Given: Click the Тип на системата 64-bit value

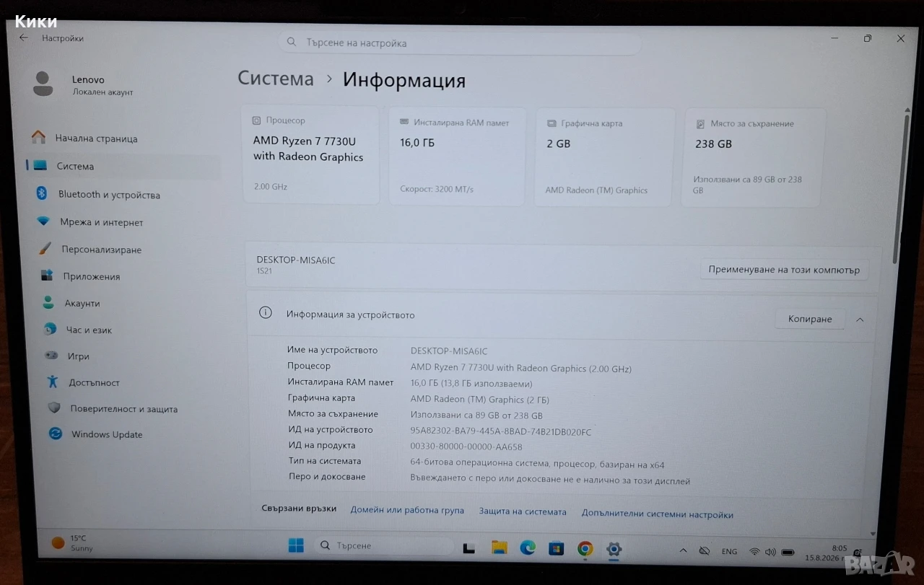Looking at the screenshot, I should coord(538,465).
